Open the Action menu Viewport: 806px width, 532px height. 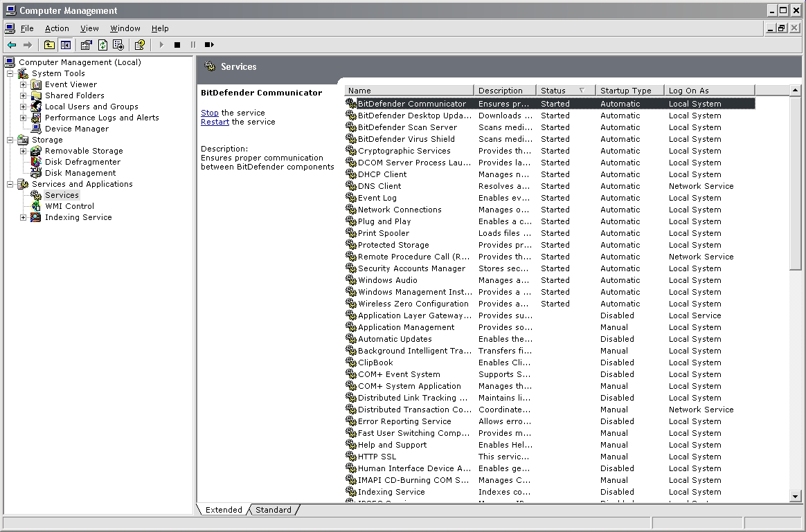click(x=57, y=29)
